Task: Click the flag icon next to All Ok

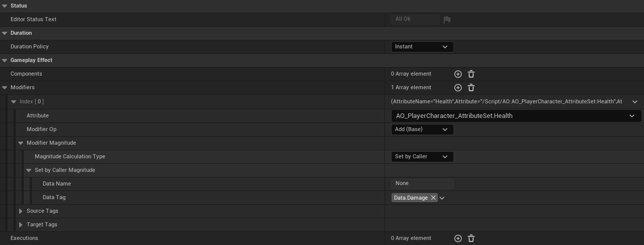Action: coord(447,20)
